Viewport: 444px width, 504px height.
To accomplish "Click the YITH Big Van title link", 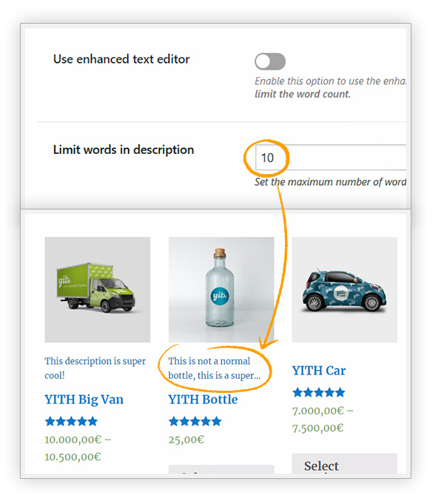I will tap(84, 400).
